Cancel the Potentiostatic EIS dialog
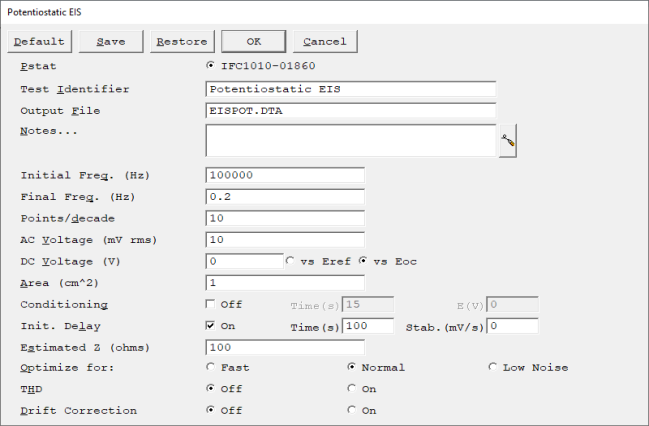Screen dimensions: 649x426 point(325,41)
